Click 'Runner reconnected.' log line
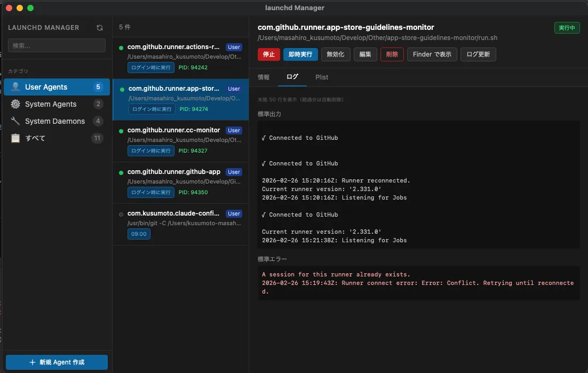 tap(336, 180)
